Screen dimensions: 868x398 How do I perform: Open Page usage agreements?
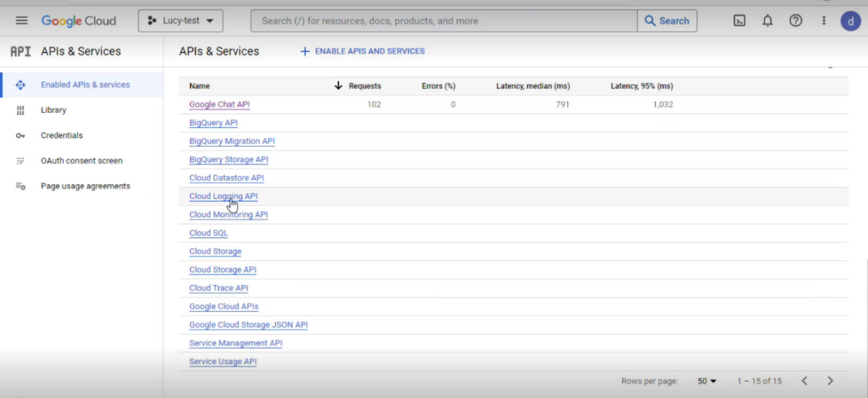(85, 186)
